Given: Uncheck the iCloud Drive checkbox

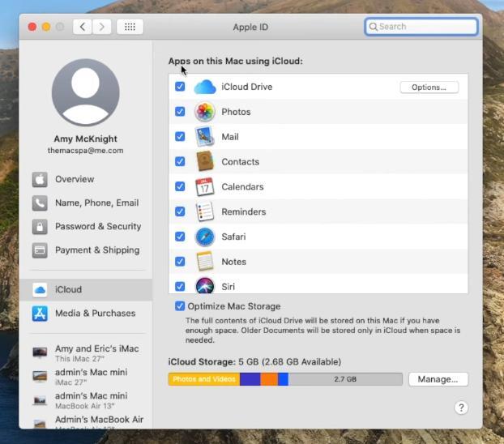Looking at the screenshot, I should (x=180, y=87).
